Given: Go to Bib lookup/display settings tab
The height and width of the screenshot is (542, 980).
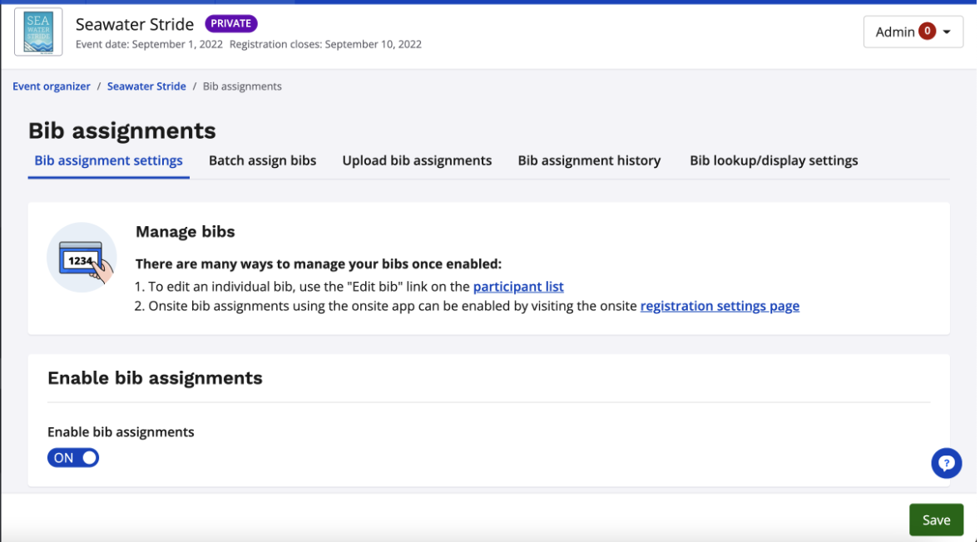Looking at the screenshot, I should (x=774, y=160).
